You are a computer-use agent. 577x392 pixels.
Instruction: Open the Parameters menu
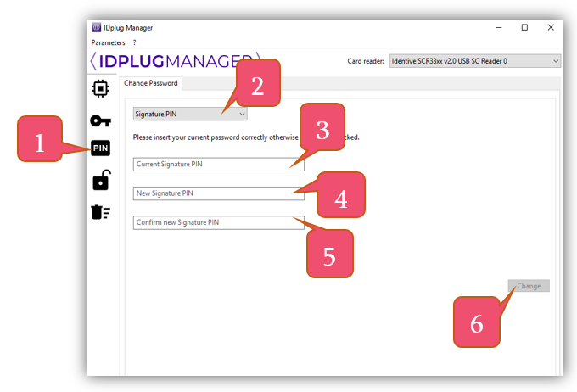108,42
